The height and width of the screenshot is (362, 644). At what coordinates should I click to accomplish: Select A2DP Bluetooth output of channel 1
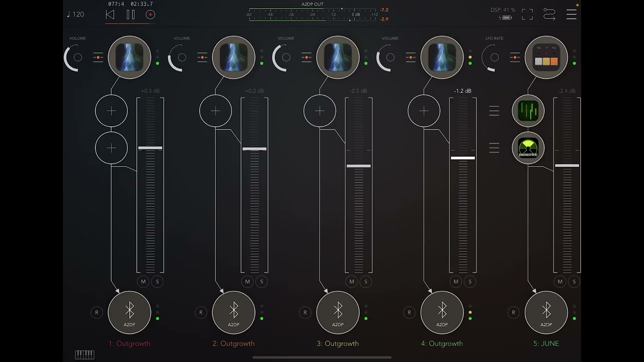tap(129, 312)
